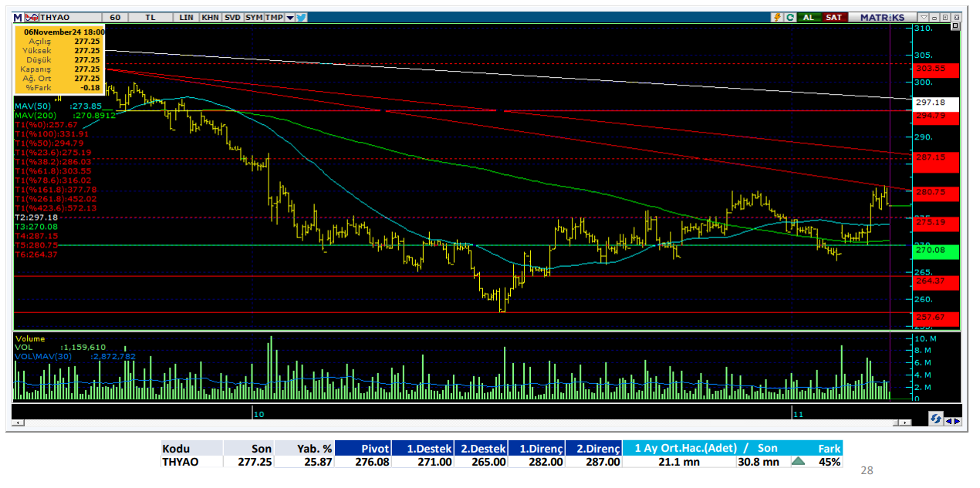The width and height of the screenshot is (980, 488).
Task: Toggle the KHN option in toolbar
Action: (210, 17)
